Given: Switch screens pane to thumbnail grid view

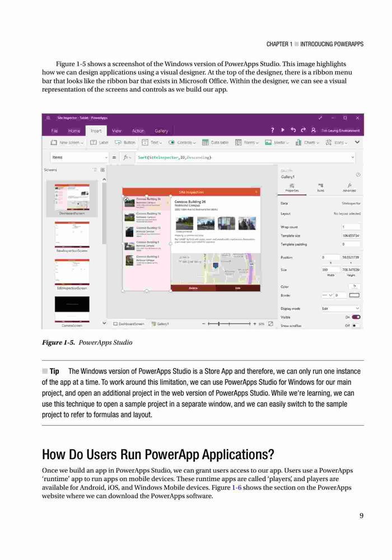Looking at the screenshot, I should pos(102,170).
